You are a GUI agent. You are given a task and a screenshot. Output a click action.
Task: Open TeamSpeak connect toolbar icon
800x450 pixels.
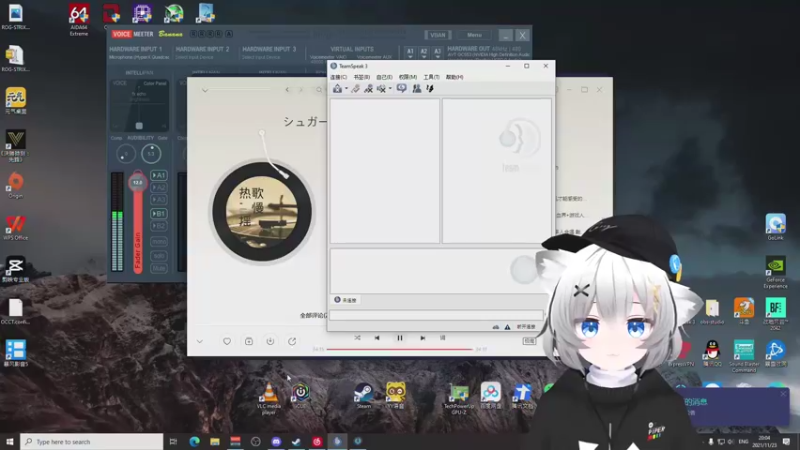pos(337,89)
